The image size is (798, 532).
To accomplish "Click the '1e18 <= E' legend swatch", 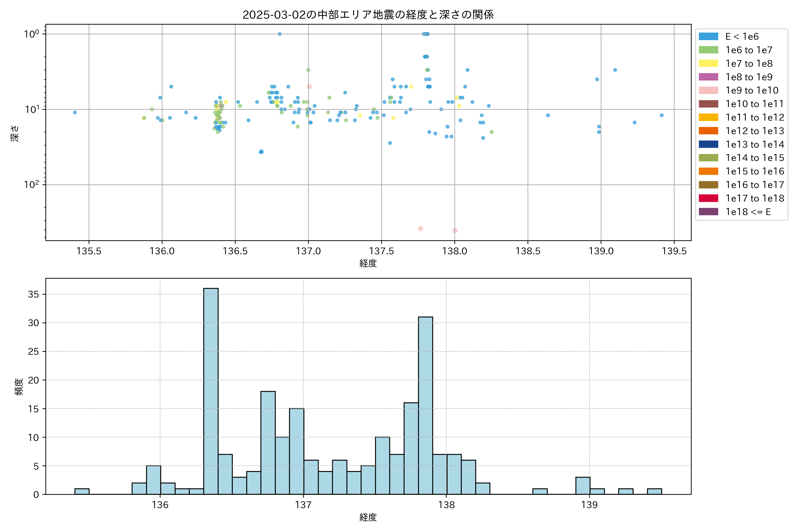I will (708, 212).
